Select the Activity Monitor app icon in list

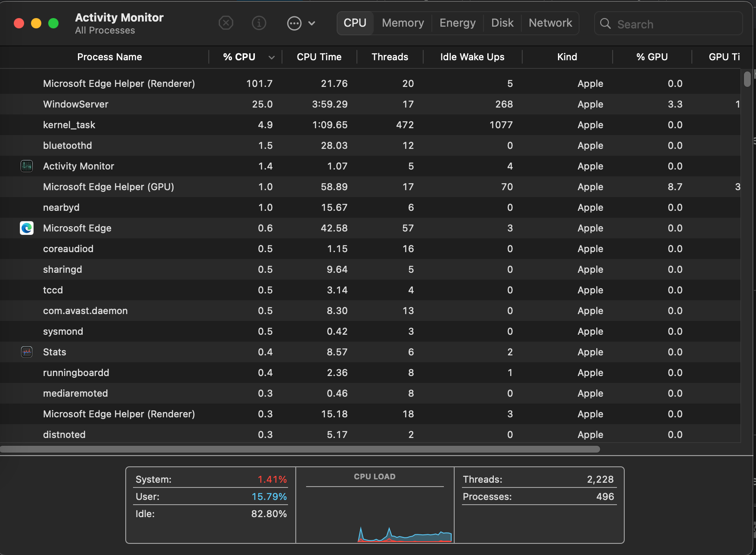coord(27,166)
